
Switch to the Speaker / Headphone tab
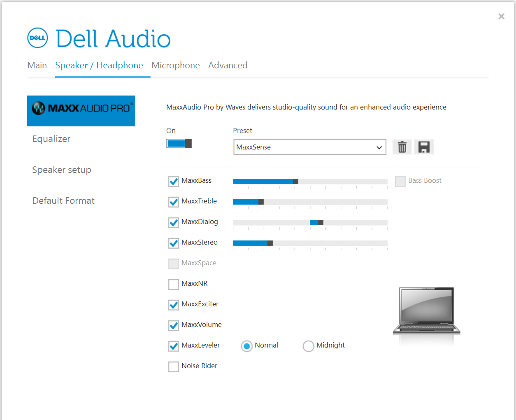[99, 65]
